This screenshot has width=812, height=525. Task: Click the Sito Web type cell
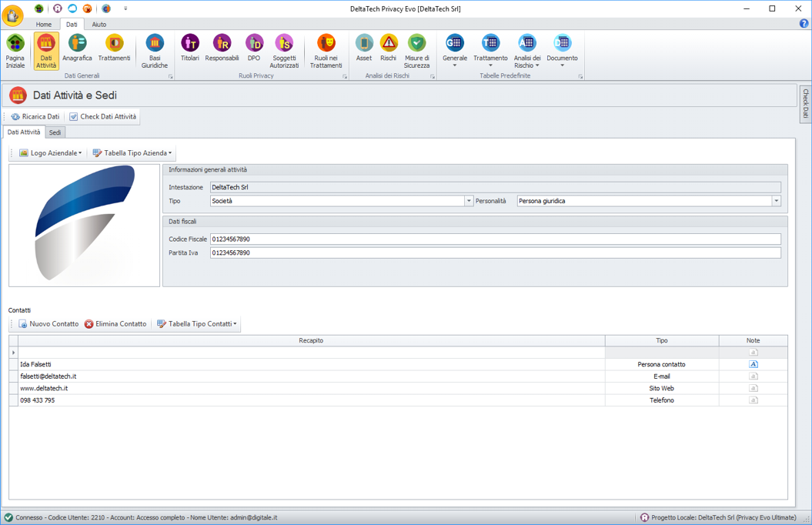pos(662,388)
